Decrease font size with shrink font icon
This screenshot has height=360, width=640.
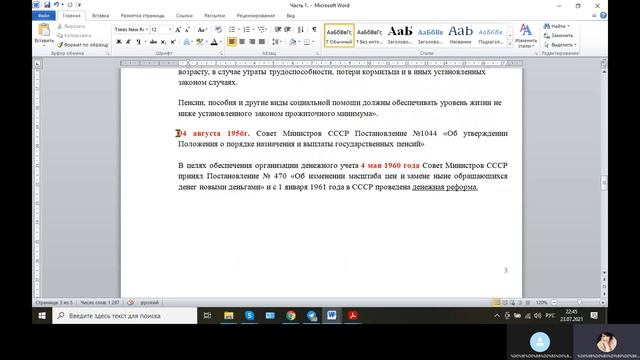pyautogui.click(x=187, y=29)
